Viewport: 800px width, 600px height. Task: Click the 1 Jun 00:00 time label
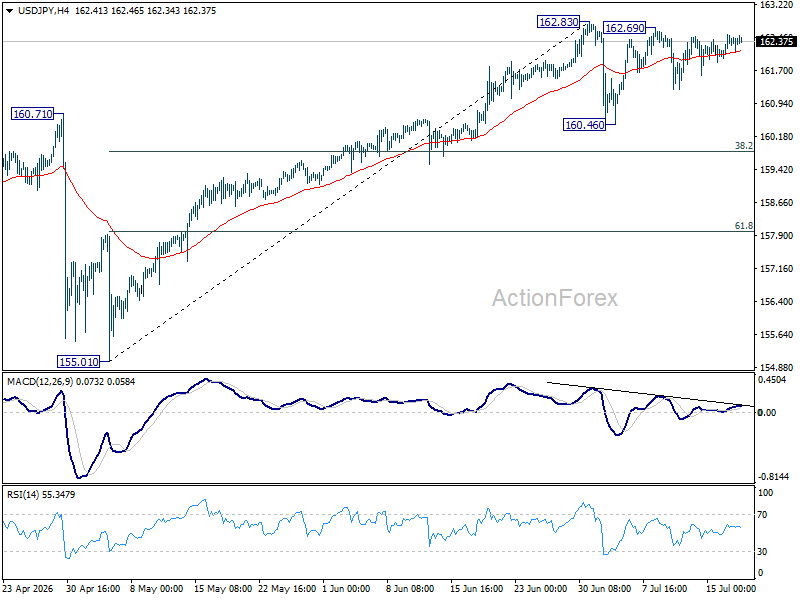(346, 589)
